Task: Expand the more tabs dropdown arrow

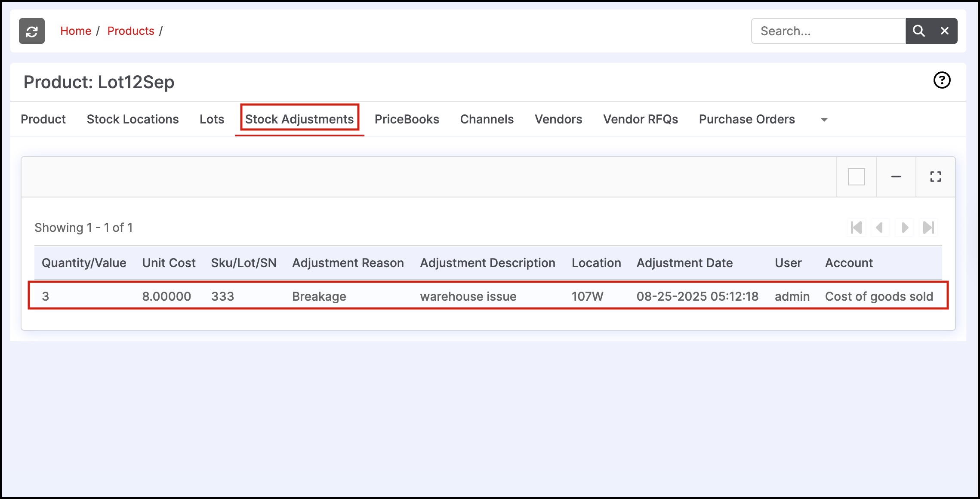Action: 824,120
